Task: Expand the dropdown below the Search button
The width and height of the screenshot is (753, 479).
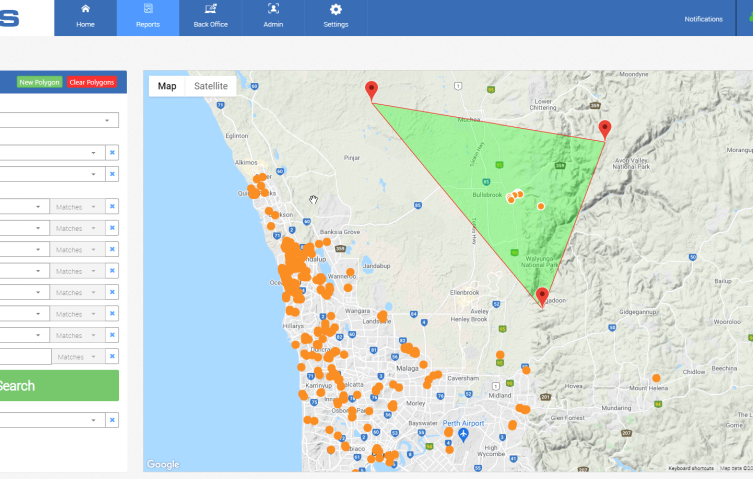Action: pos(52,420)
